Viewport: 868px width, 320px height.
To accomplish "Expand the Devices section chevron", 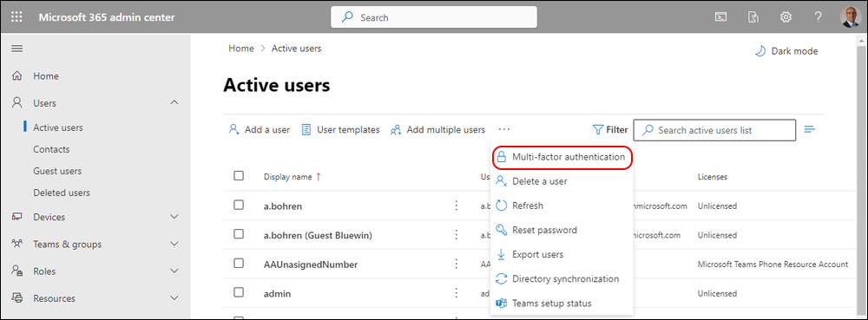I will (174, 217).
